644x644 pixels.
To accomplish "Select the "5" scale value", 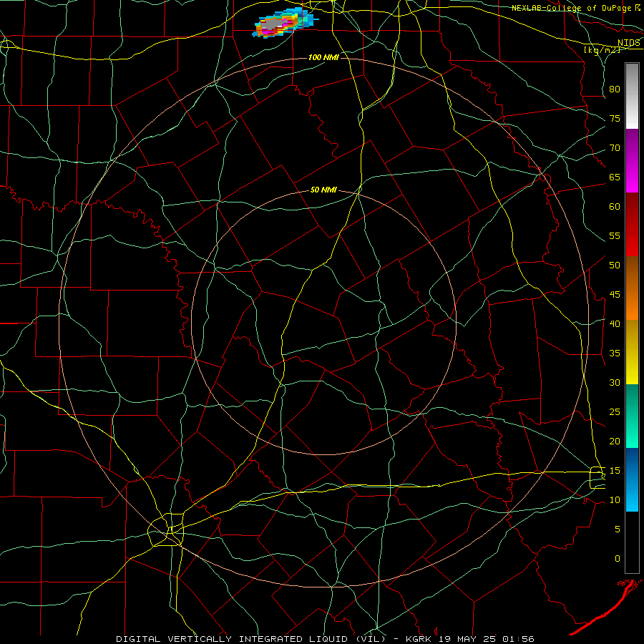I will [618, 530].
